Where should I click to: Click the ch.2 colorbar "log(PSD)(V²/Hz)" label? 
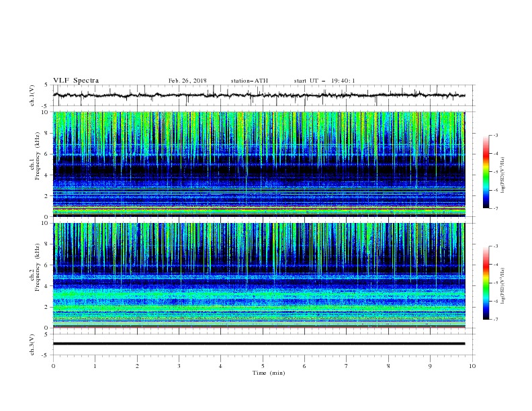(503, 286)
